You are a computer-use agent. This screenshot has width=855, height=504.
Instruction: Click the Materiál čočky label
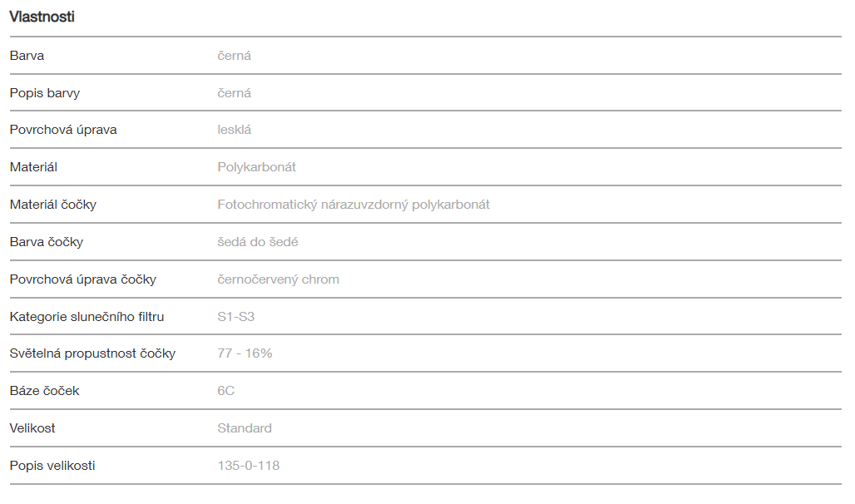coord(53,205)
